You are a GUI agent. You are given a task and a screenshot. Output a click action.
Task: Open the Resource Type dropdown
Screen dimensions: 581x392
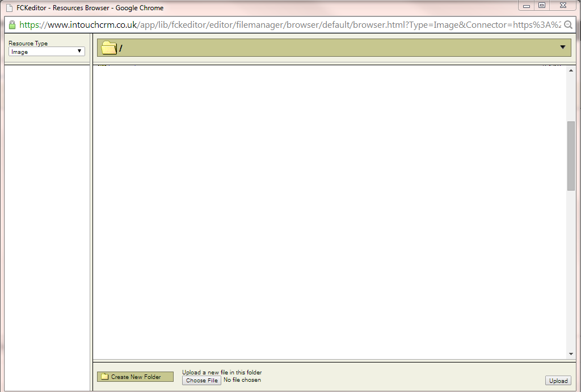pos(47,52)
